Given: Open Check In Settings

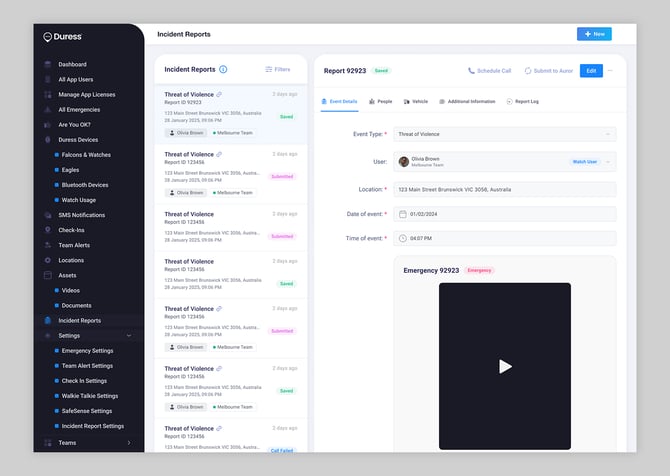Looking at the screenshot, I should coord(84,381).
